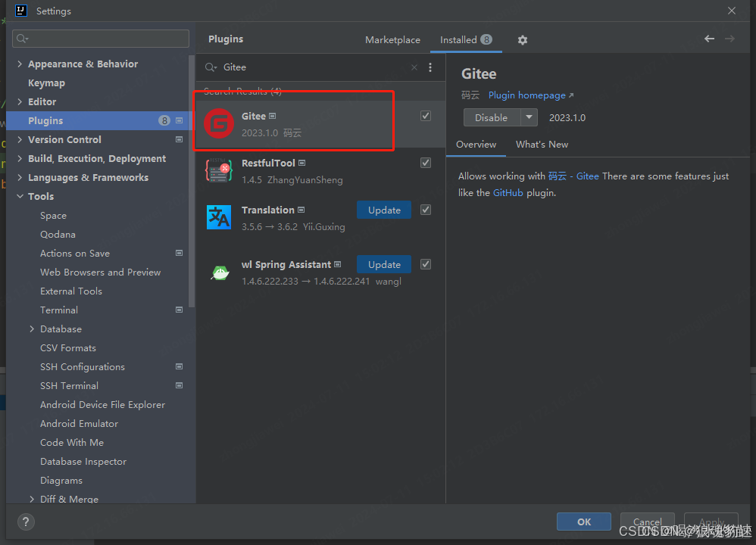Update the wl Spring Assistant plugin

[x=384, y=264]
